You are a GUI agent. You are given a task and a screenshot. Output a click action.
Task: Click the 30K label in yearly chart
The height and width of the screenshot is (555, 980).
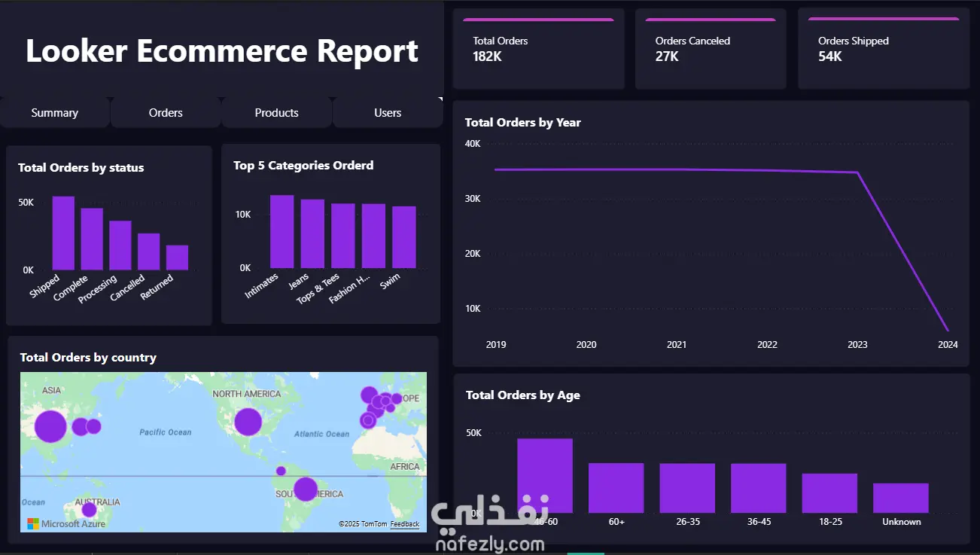point(473,198)
